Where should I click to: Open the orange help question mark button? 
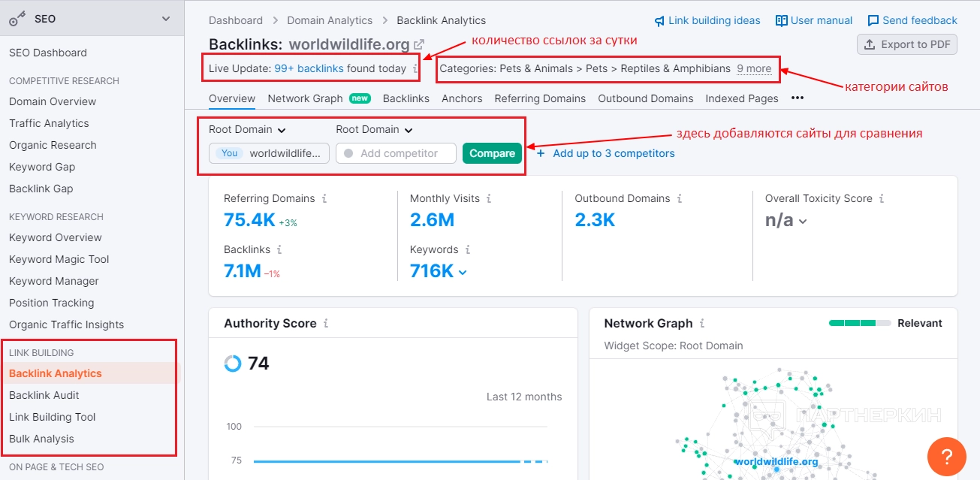[x=946, y=456]
